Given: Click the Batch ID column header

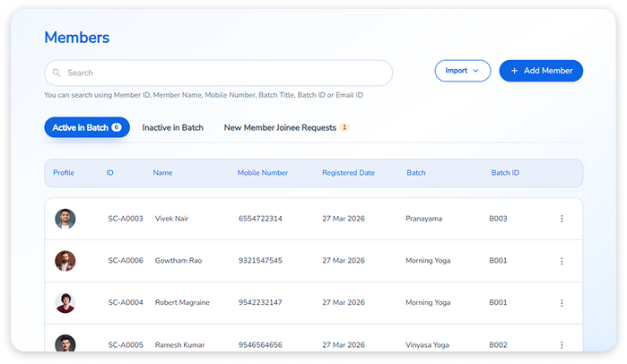Looking at the screenshot, I should [x=505, y=173].
